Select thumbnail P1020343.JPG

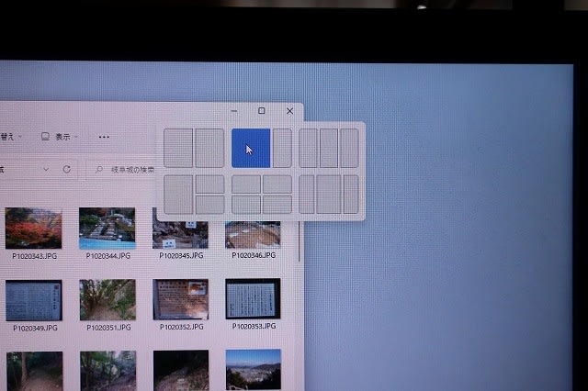click(33, 229)
